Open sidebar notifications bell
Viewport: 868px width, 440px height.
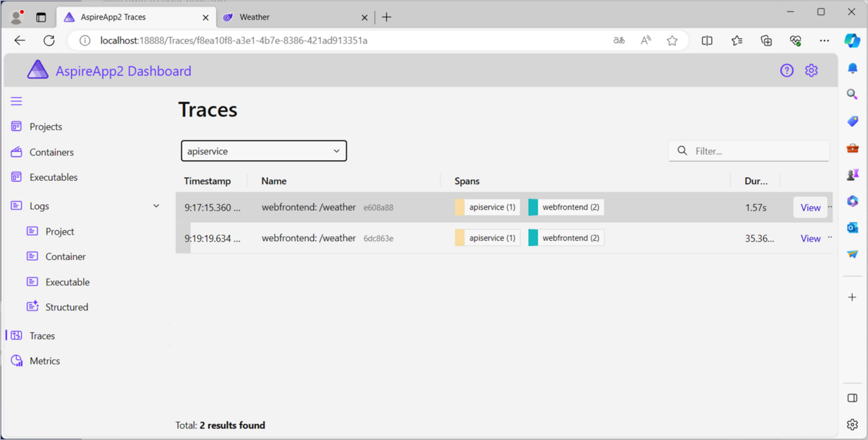[x=852, y=68]
